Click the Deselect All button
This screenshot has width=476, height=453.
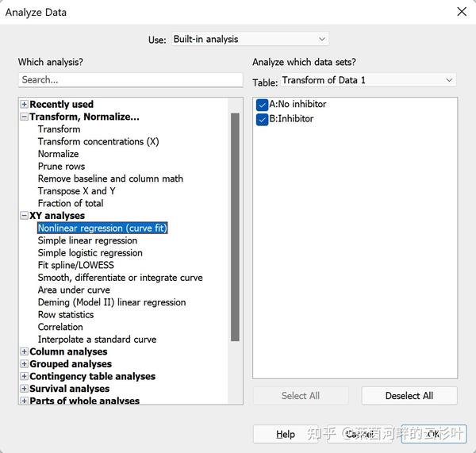click(x=409, y=396)
